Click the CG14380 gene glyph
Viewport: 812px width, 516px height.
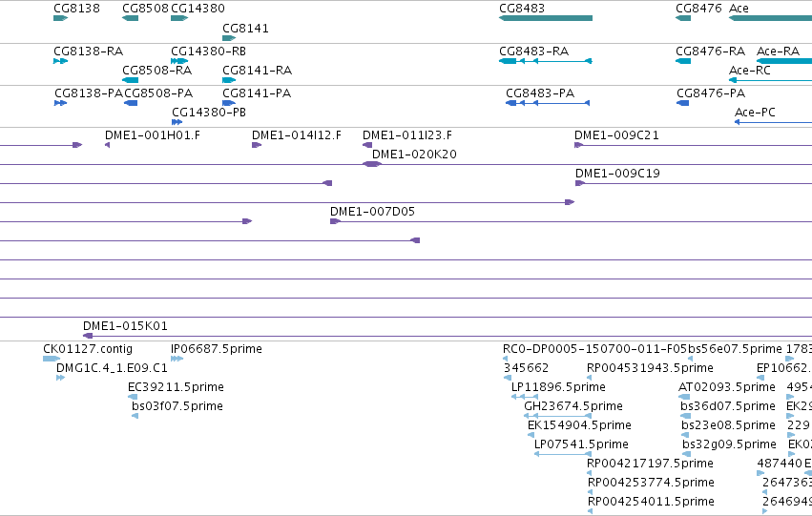coord(179,18)
